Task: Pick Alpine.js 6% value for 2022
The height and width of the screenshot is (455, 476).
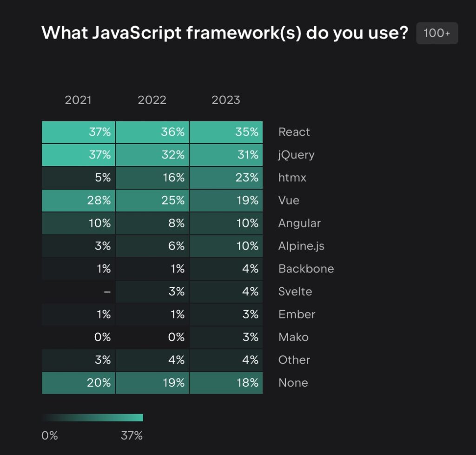Action: (x=152, y=246)
